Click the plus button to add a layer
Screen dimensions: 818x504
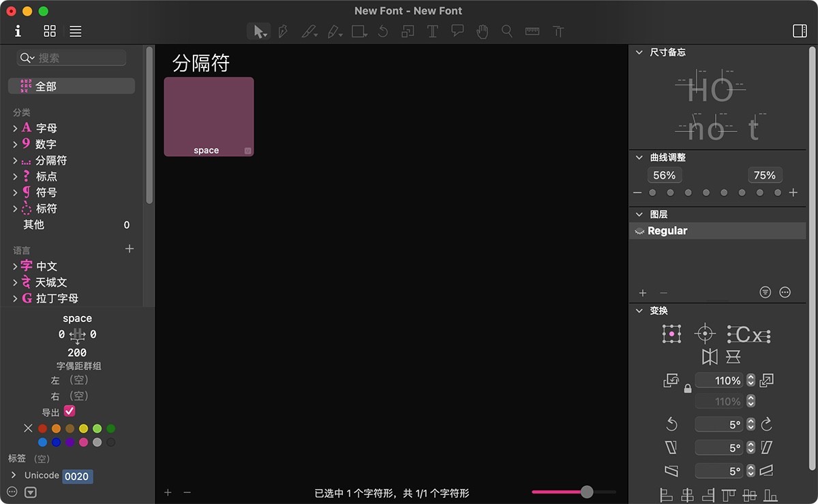point(642,293)
